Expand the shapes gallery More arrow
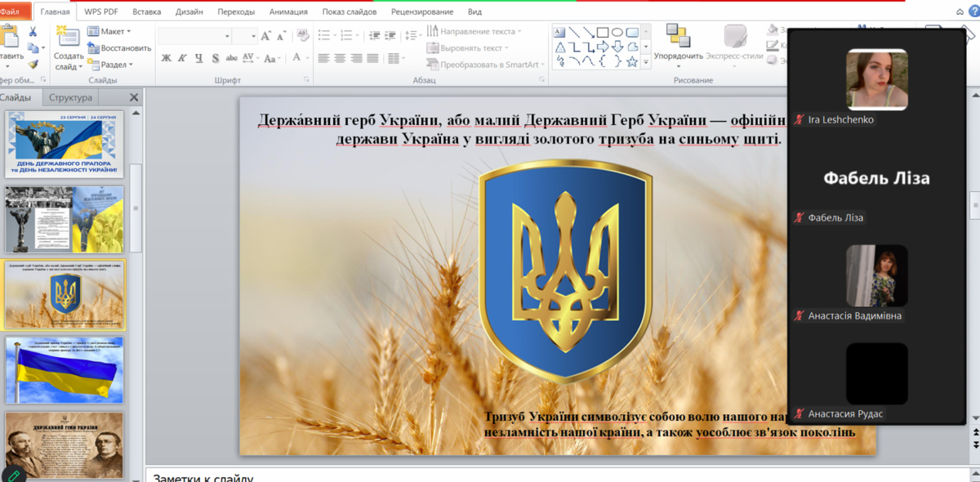 645,61
